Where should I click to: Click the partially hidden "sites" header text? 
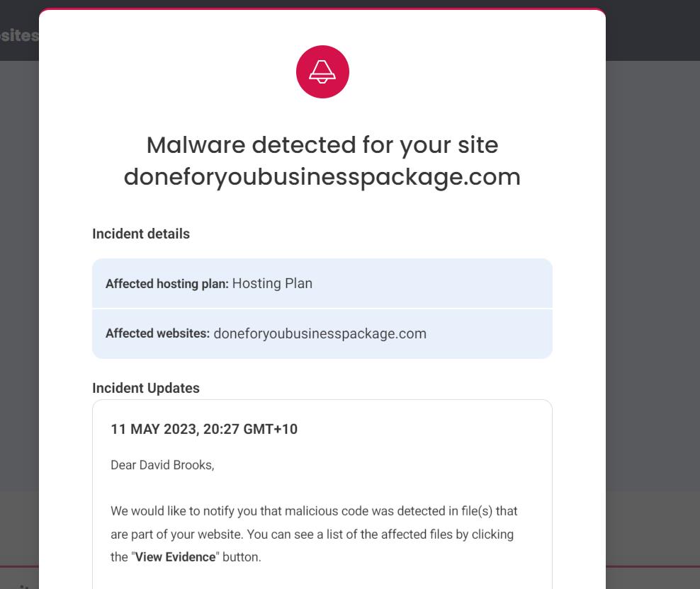point(19,35)
